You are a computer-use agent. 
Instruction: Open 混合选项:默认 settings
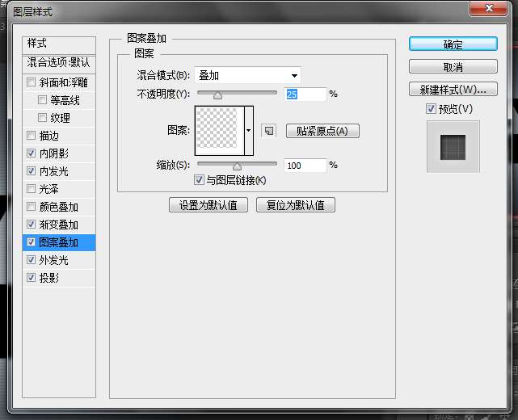[x=59, y=63]
